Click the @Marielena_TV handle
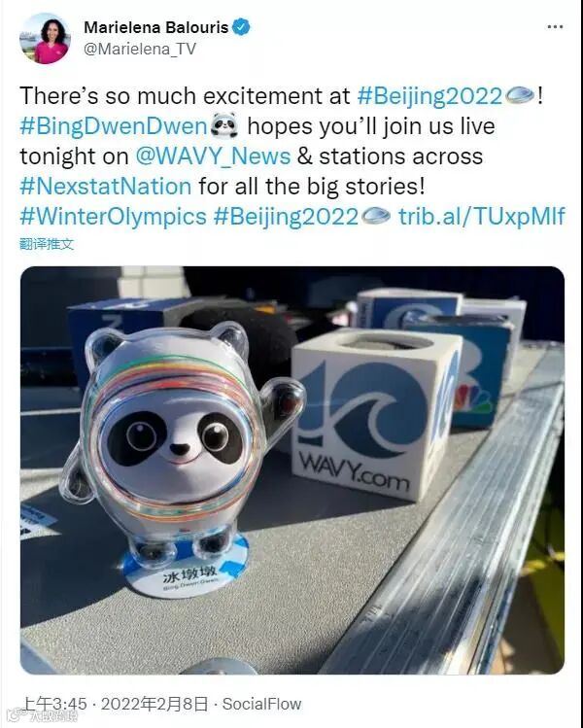Image resolution: width=583 pixels, height=728 pixels. [x=140, y=49]
